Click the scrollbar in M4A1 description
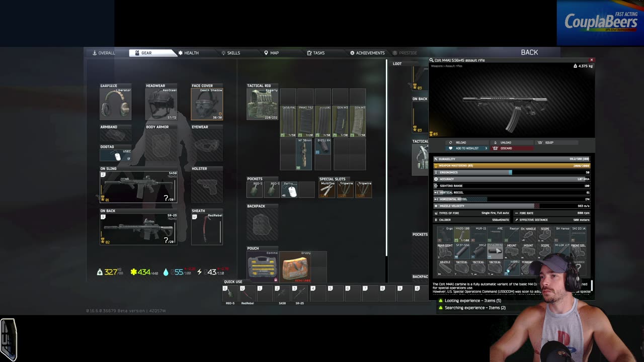This screenshot has width=644, height=362. pos(592,285)
